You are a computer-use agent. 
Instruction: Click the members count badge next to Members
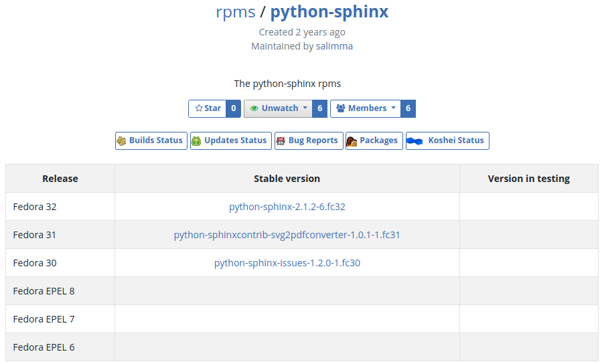click(408, 108)
